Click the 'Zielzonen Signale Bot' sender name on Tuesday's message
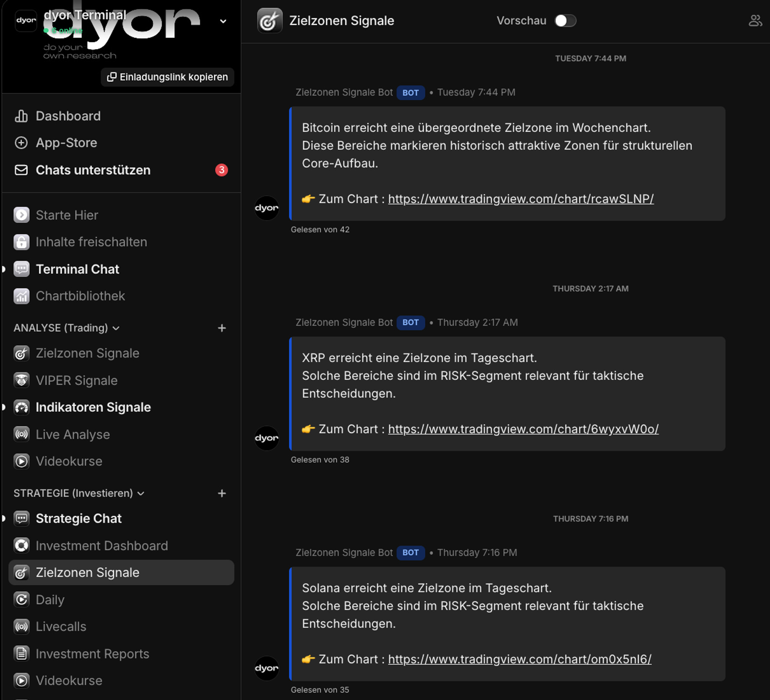The width and height of the screenshot is (770, 700). point(344,92)
